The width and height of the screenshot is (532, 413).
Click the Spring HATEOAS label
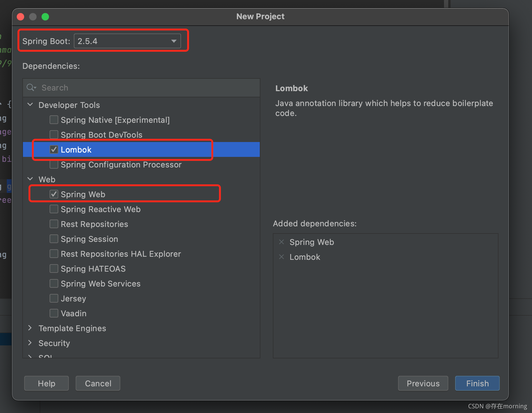[93, 269]
